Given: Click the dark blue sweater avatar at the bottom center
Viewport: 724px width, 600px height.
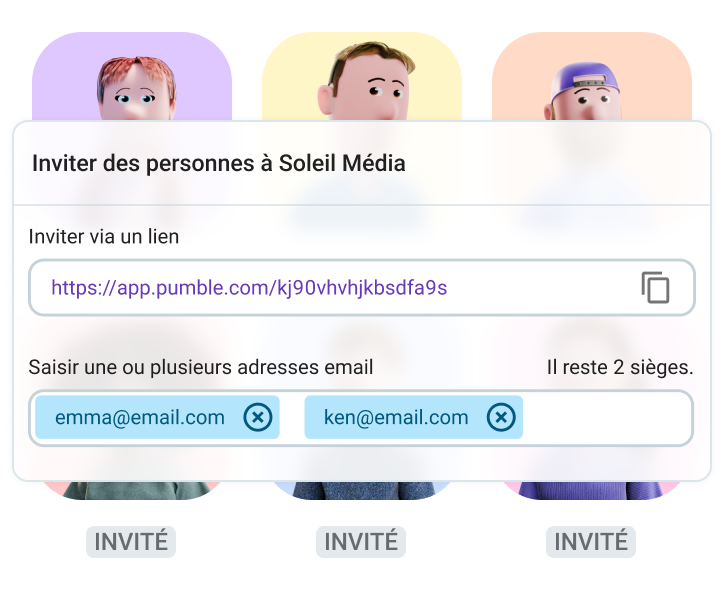Looking at the screenshot, I should (x=362, y=490).
